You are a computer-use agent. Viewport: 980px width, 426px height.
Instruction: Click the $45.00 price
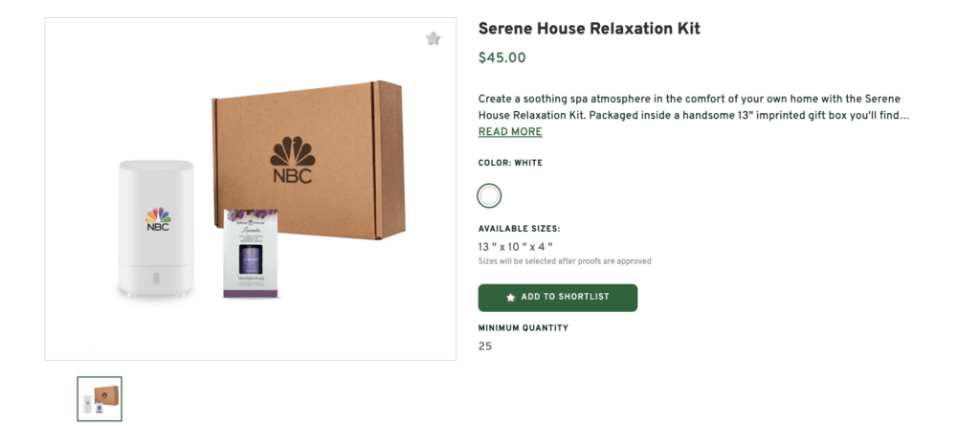[502, 57]
